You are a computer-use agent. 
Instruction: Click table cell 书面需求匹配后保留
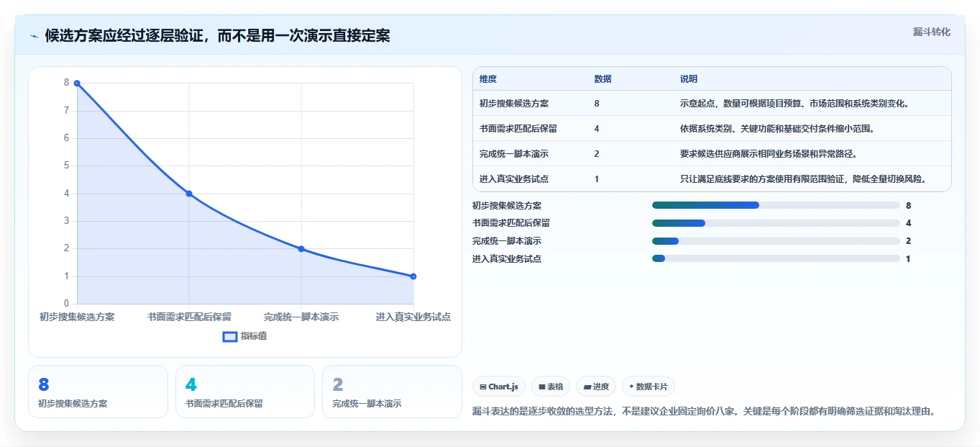(518, 129)
